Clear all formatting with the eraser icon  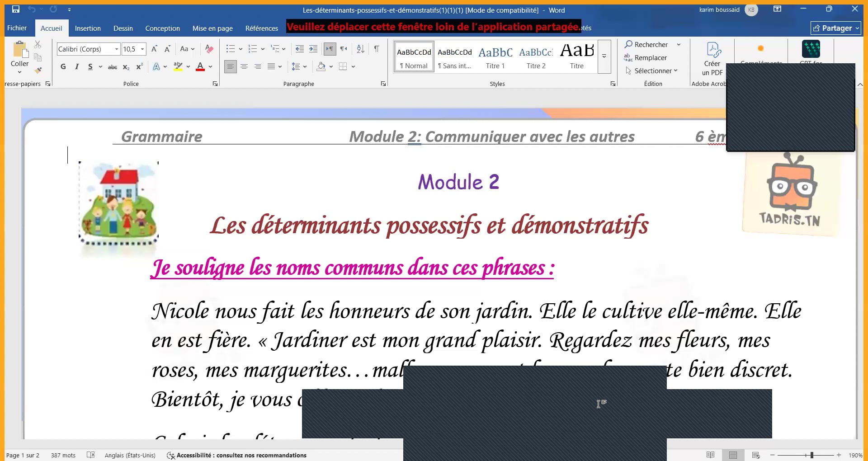click(209, 49)
